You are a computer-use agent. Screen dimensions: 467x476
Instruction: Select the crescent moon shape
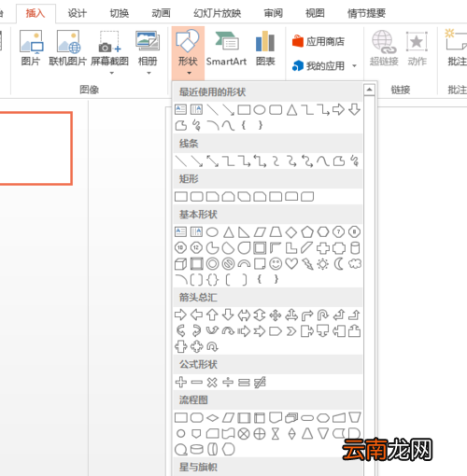pos(339,264)
